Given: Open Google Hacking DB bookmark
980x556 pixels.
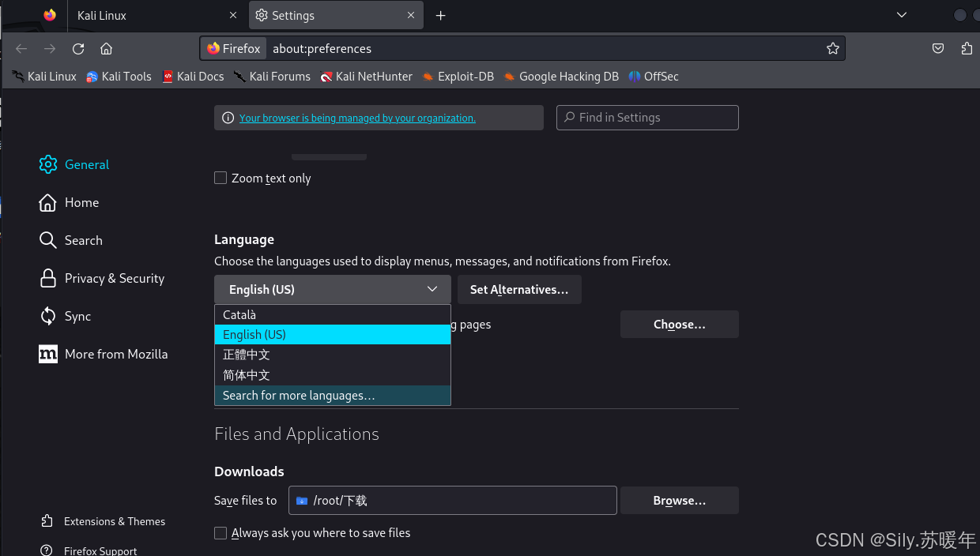Looking at the screenshot, I should pos(561,77).
